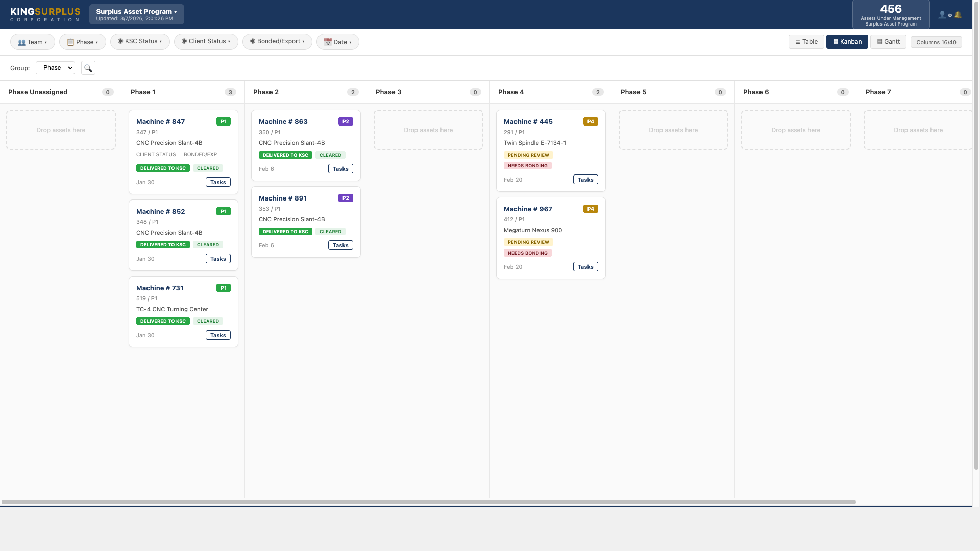Click the magnifying glass search icon

pos(88,68)
